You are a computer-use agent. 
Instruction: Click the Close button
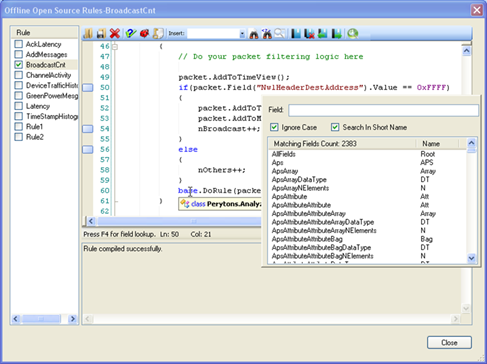[449, 343]
